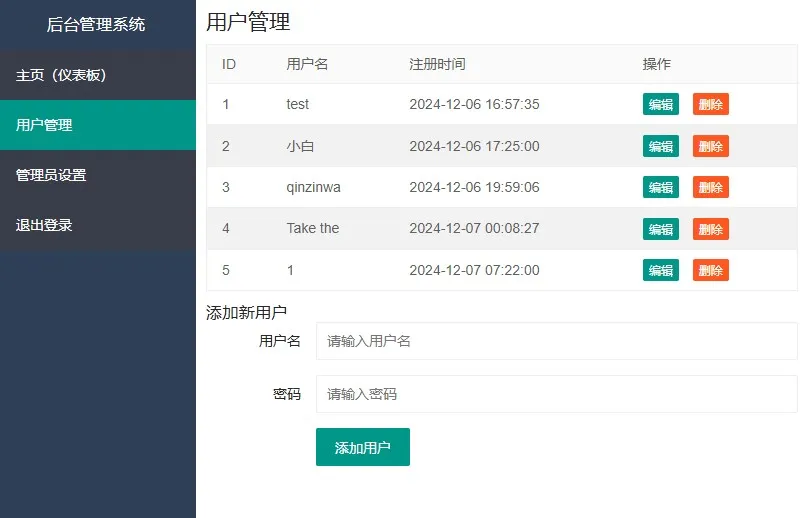Delete the Take the user row
This screenshot has height=518, width=800.
(711, 229)
